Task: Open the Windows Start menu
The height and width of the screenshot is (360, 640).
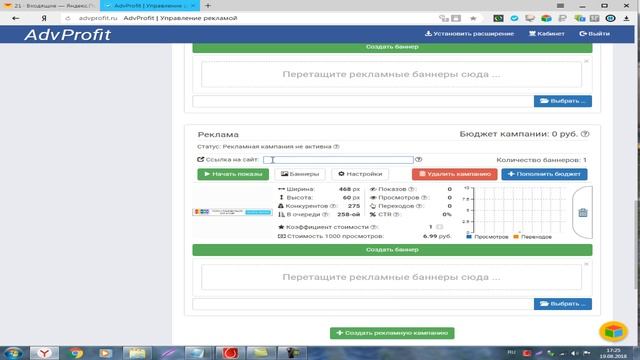Action: (13, 353)
